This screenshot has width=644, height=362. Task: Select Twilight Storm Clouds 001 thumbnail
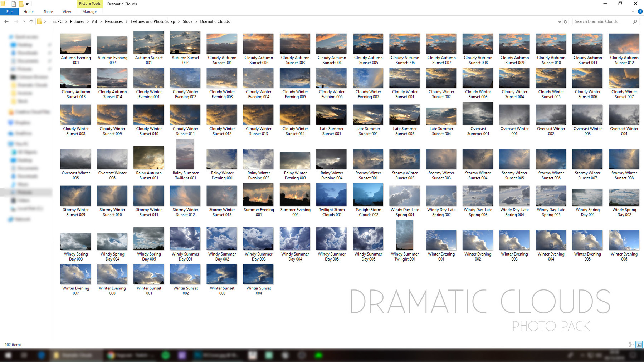coord(332,194)
